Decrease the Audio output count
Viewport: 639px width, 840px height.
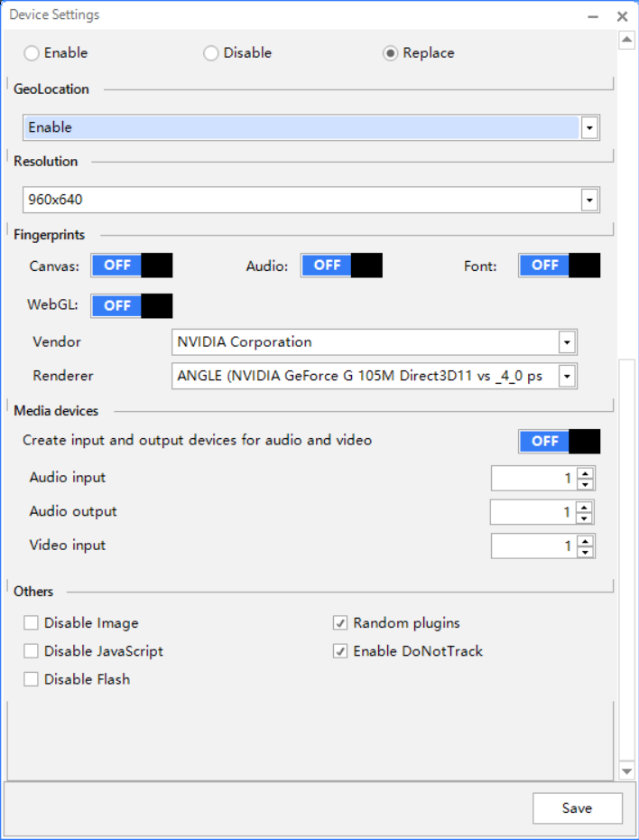pos(584,518)
